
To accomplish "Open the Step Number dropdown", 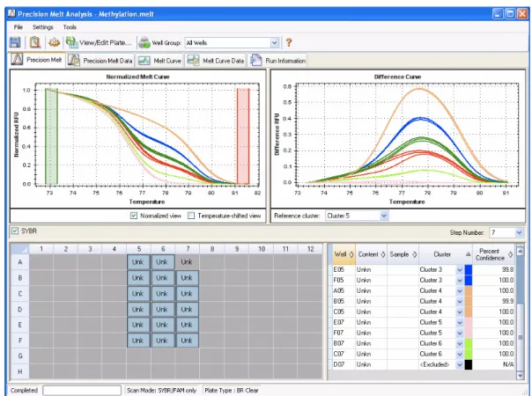I will (519, 232).
